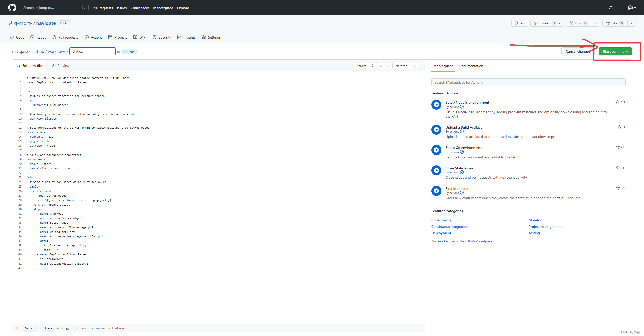Click the static.yml filename input
This screenshot has height=336, width=644.
(93, 51)
